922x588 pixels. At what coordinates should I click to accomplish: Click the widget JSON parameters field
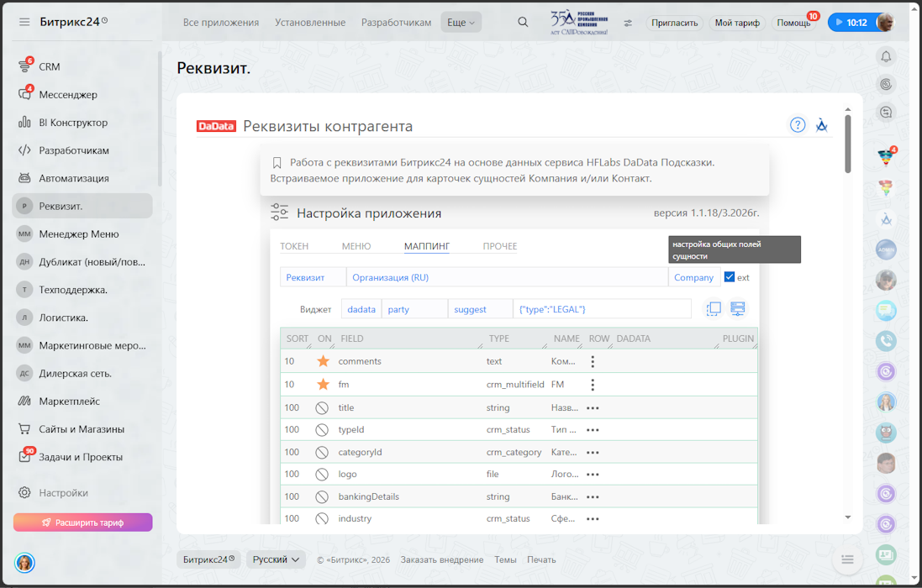[x=602, y=309]
